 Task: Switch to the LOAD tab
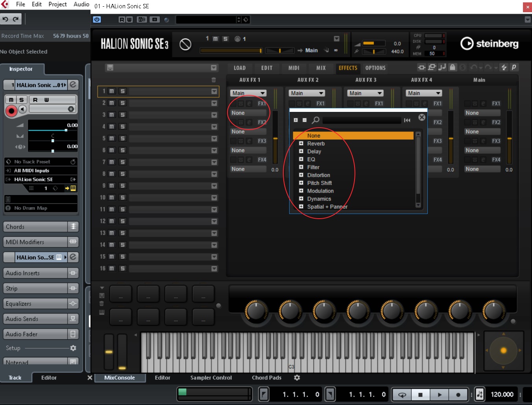[x=240, y=68]
